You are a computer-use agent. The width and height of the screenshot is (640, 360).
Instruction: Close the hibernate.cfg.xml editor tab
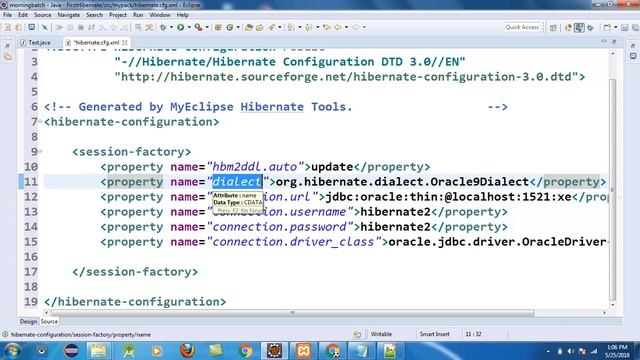[125, 42]
